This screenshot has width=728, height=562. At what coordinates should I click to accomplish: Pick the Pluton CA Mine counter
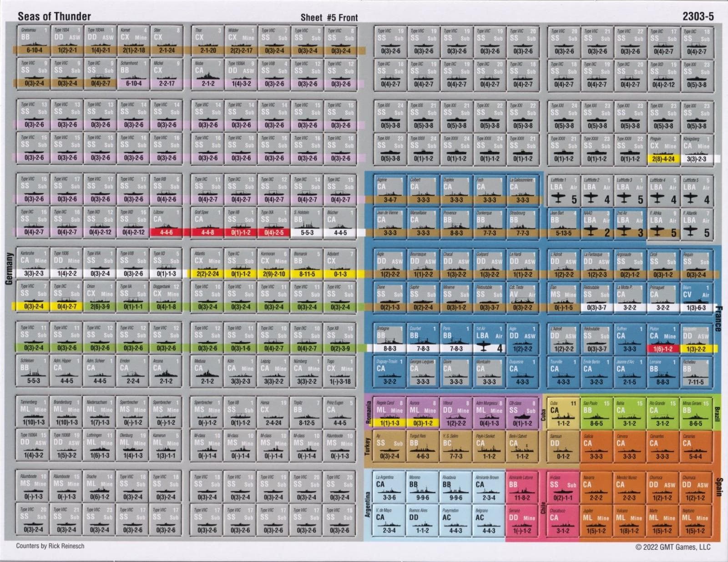tap(663, 339)
